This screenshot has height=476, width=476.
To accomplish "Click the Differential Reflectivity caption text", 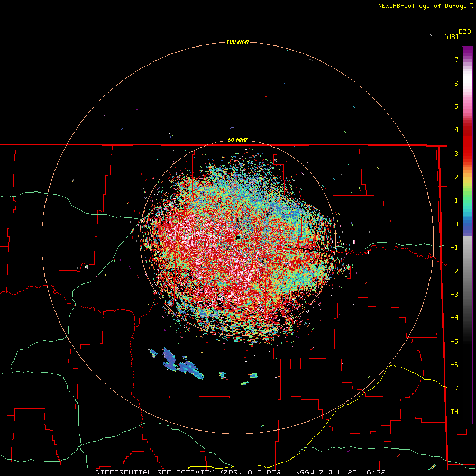I will pos(169,472).
